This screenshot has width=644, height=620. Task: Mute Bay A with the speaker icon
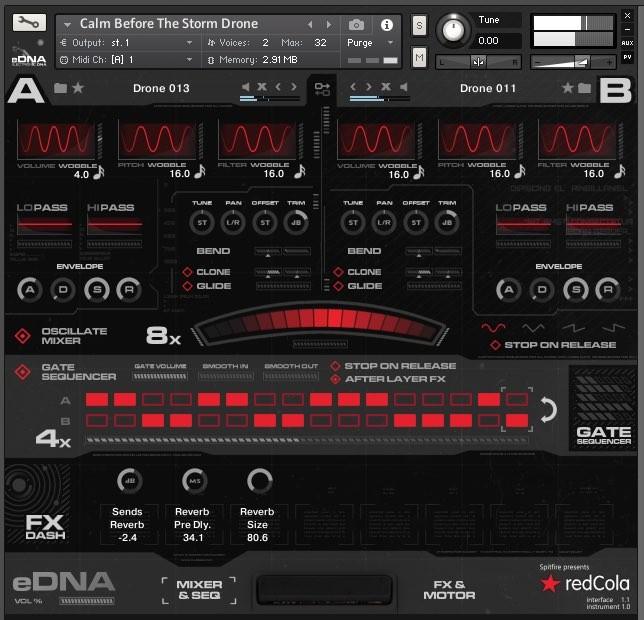[x=246, y=87]
